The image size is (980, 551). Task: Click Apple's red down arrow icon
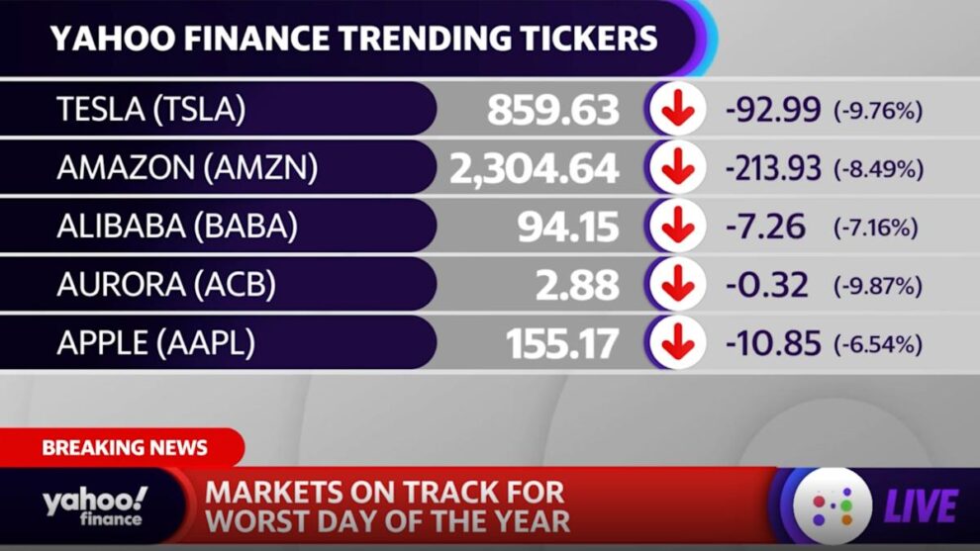click(x=677, y=343)
